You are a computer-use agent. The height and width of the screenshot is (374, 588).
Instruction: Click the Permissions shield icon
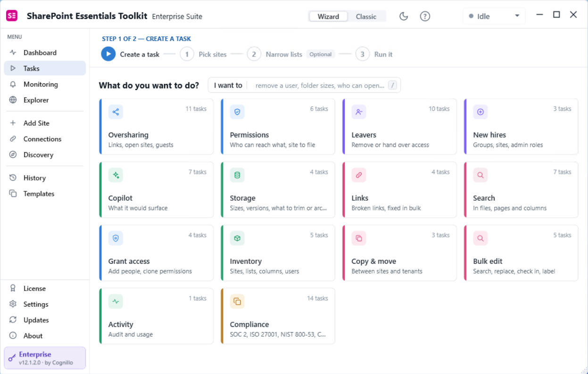[x=237, y=112]
